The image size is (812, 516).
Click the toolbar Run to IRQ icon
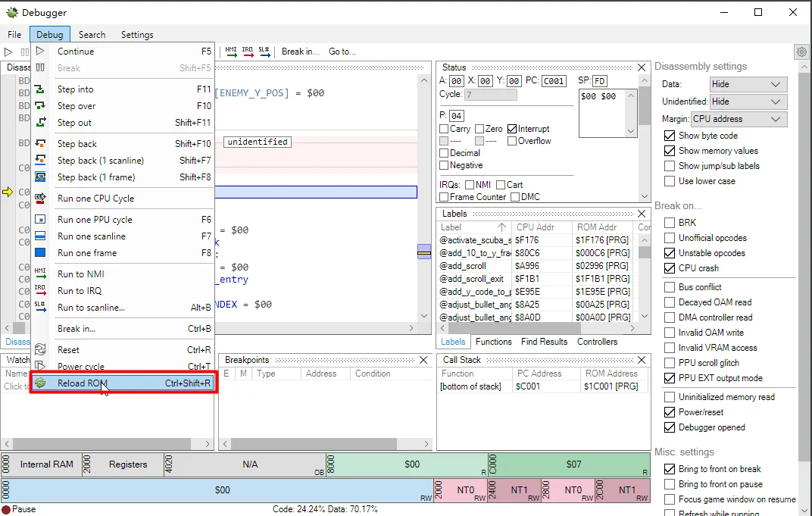[x=248, y=52]
